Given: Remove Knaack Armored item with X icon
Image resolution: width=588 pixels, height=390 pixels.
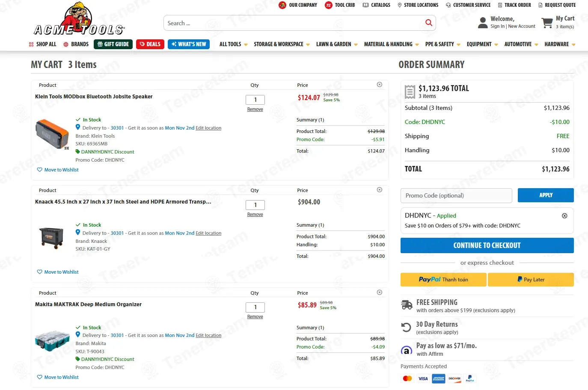Looking at the screenshot, I should coord(379,190).
